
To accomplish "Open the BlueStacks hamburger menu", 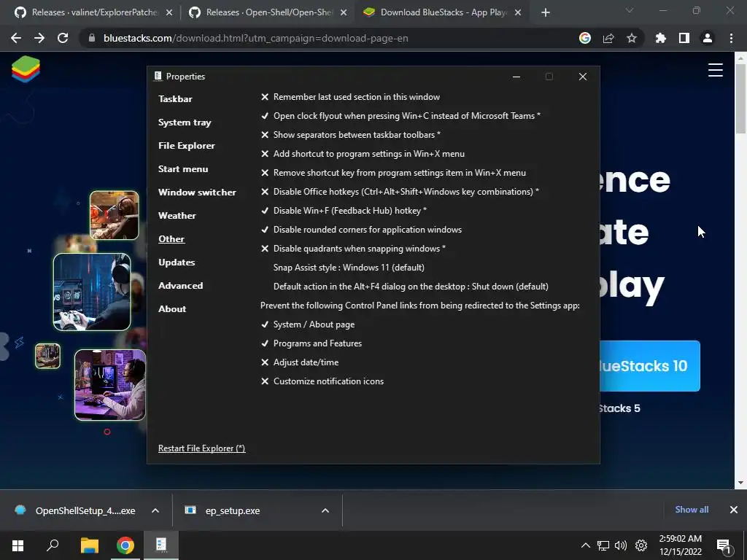I will [715, 70].
